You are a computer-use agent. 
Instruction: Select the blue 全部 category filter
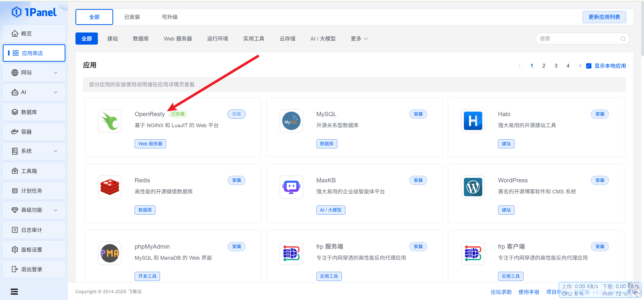coord(87,39)
